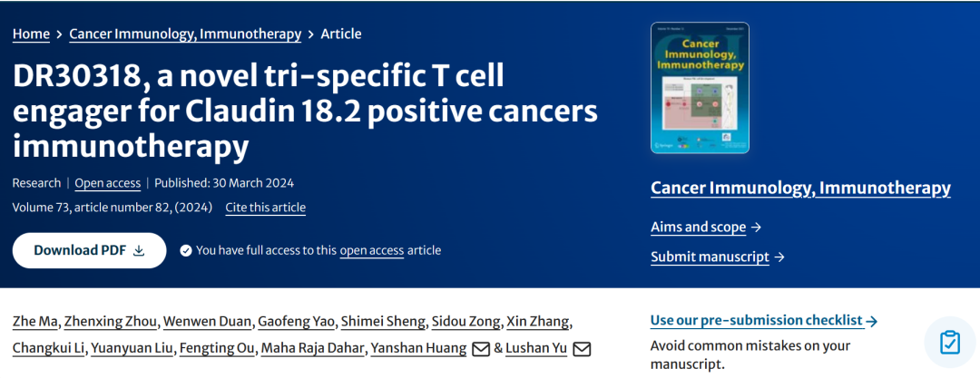Image resolution: width=980 pixels, height=378 pixels.
Task: Click the Submit manuscript link
Action: tap(710, 257)
